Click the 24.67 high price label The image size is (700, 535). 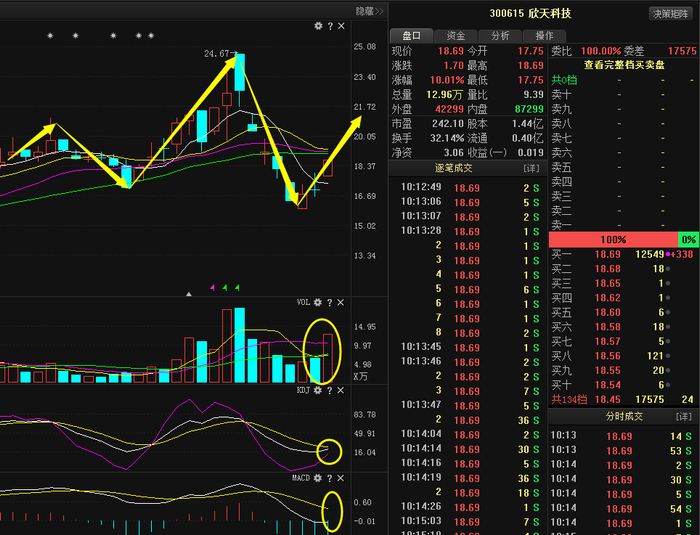point(217,54)
